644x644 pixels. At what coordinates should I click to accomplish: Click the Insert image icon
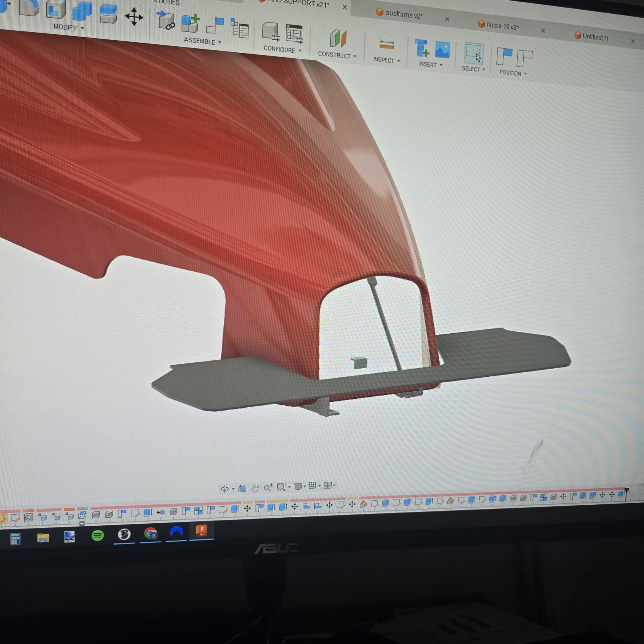pyautogui.click(x=442, y=50)
